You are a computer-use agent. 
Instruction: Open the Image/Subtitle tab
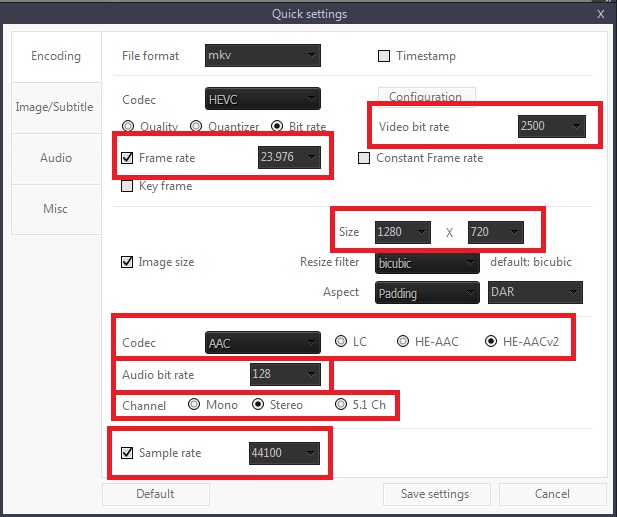(x=56, y=107)
